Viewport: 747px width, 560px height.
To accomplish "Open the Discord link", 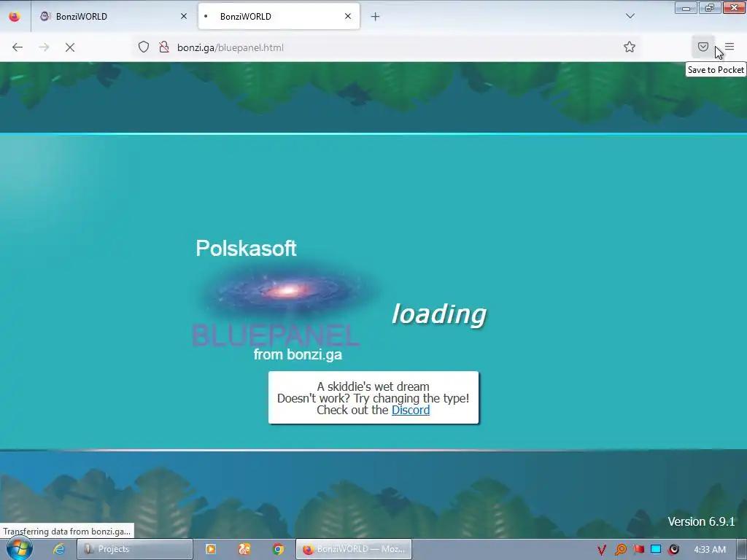I will tap(410, 410).
